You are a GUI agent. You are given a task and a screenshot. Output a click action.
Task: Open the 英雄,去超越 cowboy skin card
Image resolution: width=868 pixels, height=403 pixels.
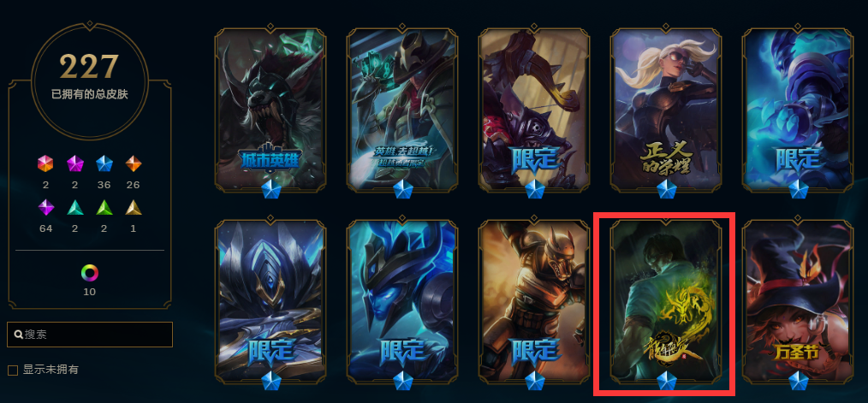pos(402,110)
